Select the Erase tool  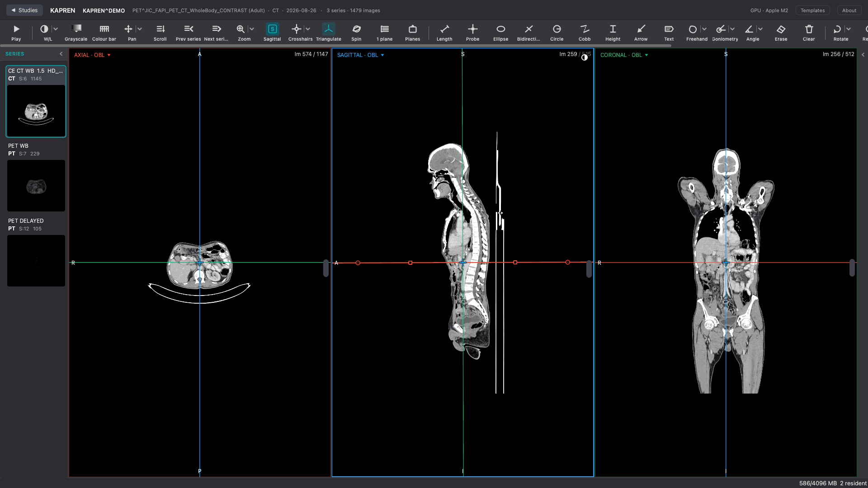[781, 33]
